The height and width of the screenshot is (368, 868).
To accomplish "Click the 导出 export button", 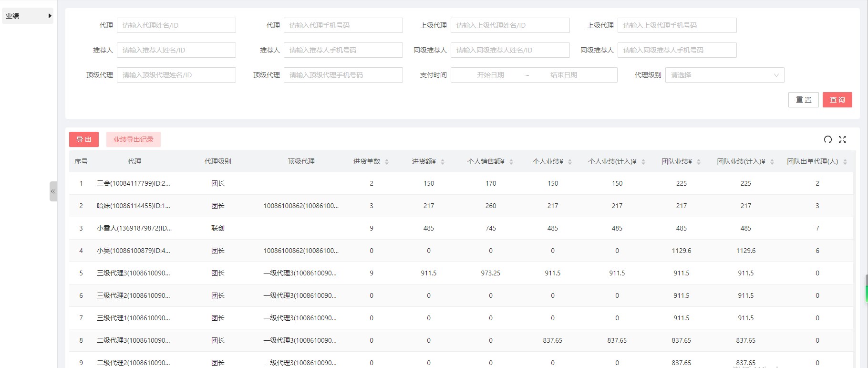I will pyautogui.click(x=84, y=139).
